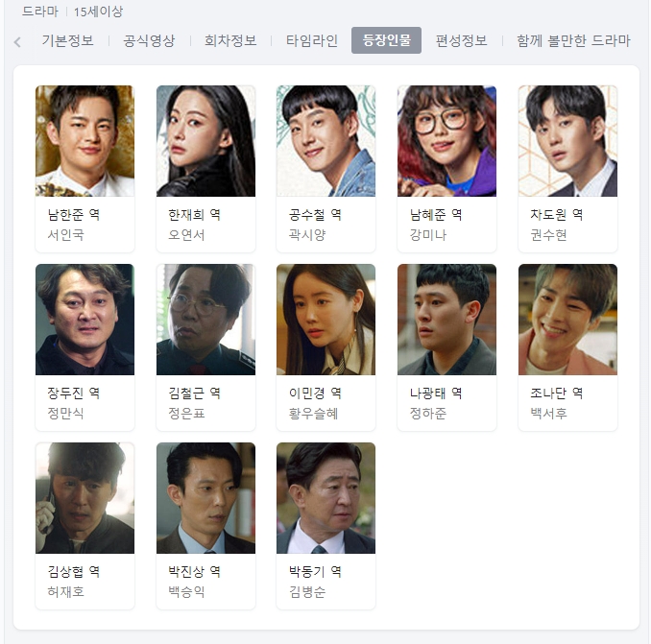Image resolution: width=651 pixels, height=644 pixels.
Task: Click the 장두진 역 character name
Action: tap(74, 393)
